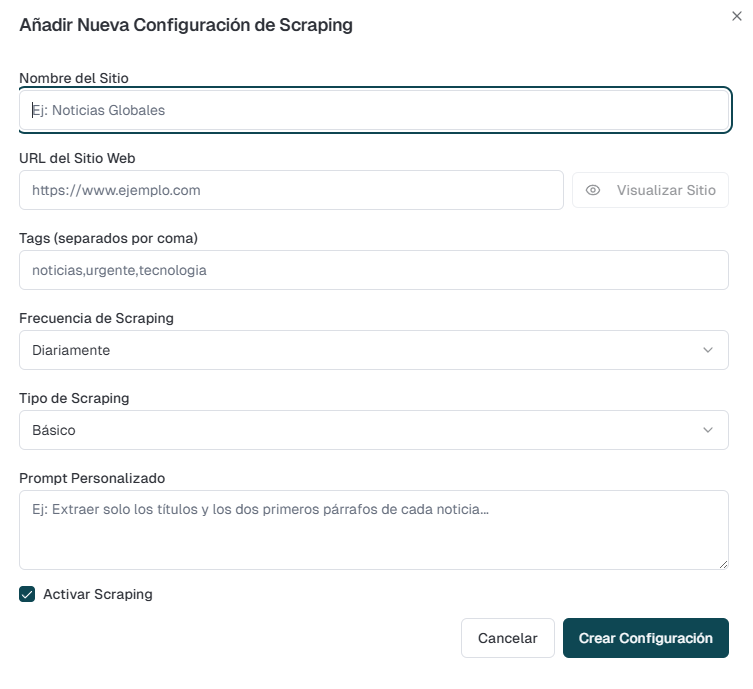Click the Activar Scraping label text
The width and height of the screenshot is (753, 689).
point(98,594)
